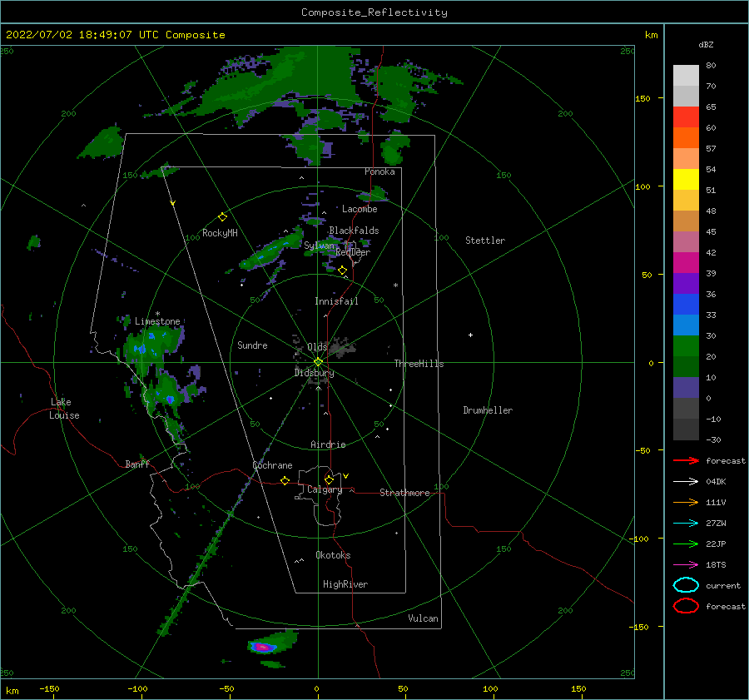Click the Drumheller town label
The image size is (749, 700).
[488, 410]
